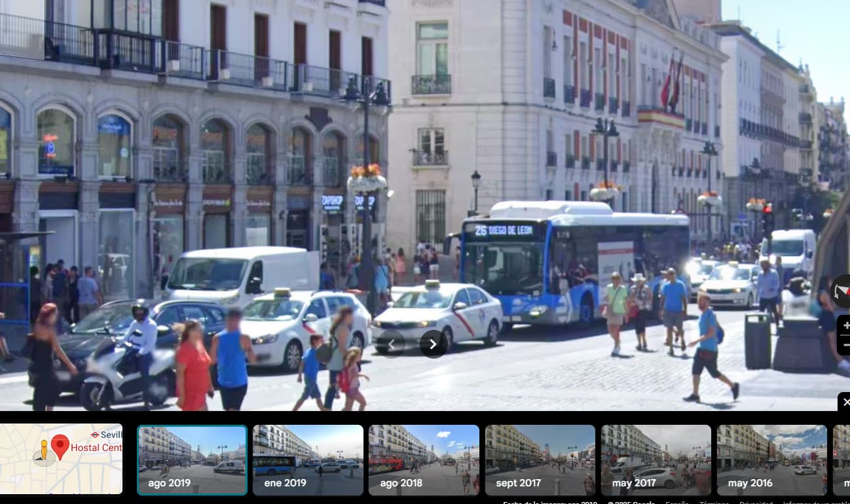This screenshot has height=504, width=850.
Task: Zoom out with the minus button
Action: click(x=845, y=345)
